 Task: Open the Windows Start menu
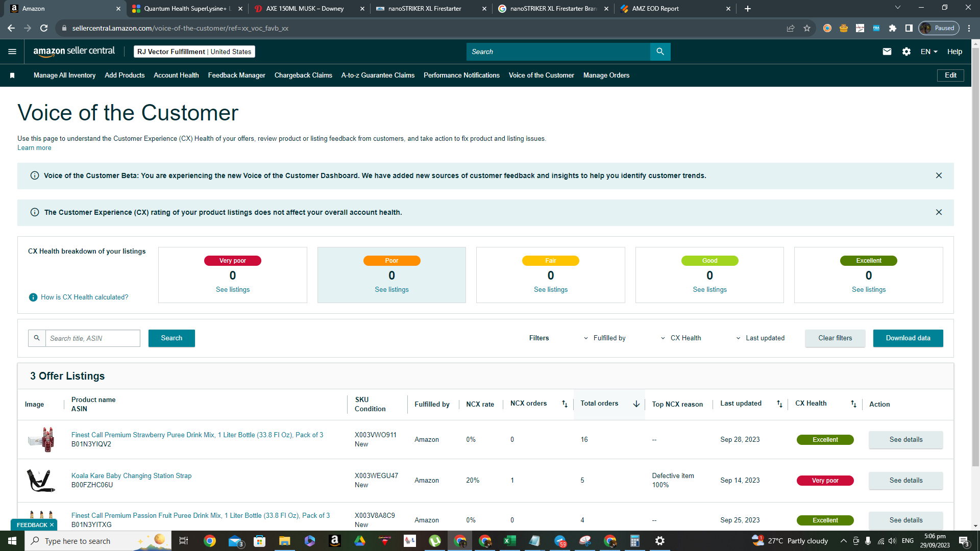click(x=12, y=541)
